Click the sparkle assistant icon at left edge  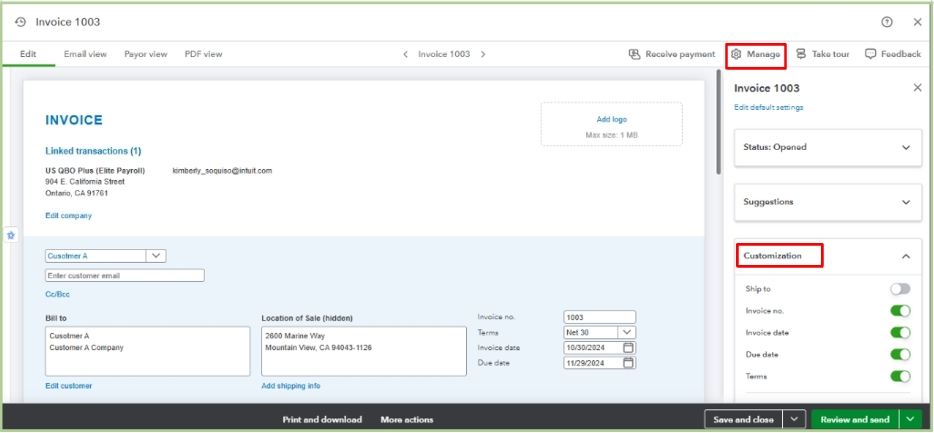10,235
